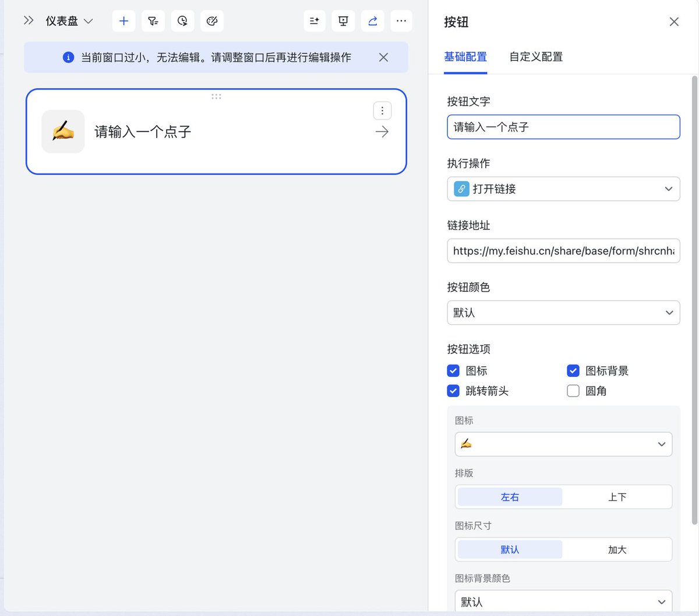
Task: Select 加大 icon size option
Action: point(617,550)
